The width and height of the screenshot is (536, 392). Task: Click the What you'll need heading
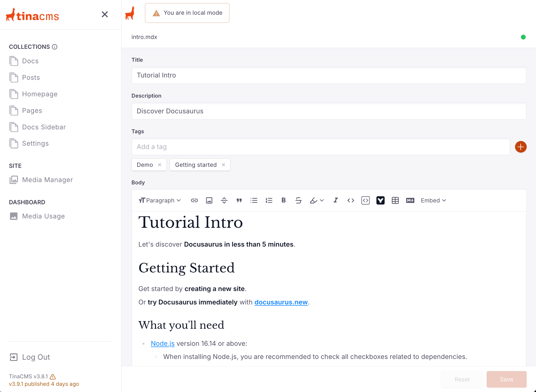pyautogui.click(x=181, y=325)
